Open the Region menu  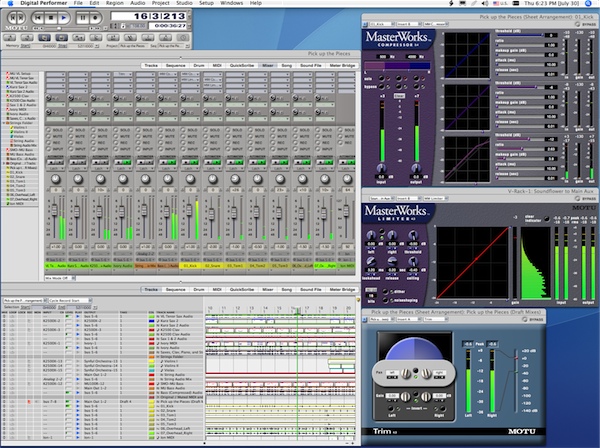(115, 3)
